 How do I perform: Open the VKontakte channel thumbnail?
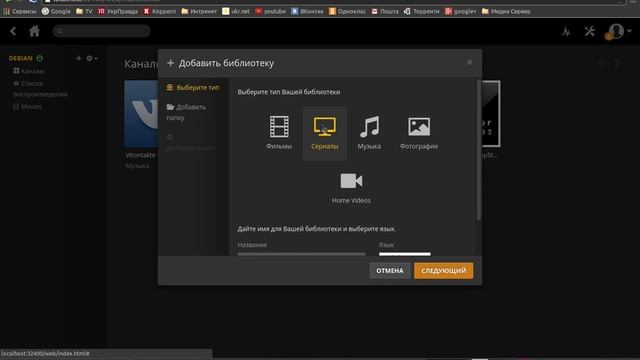141,113
